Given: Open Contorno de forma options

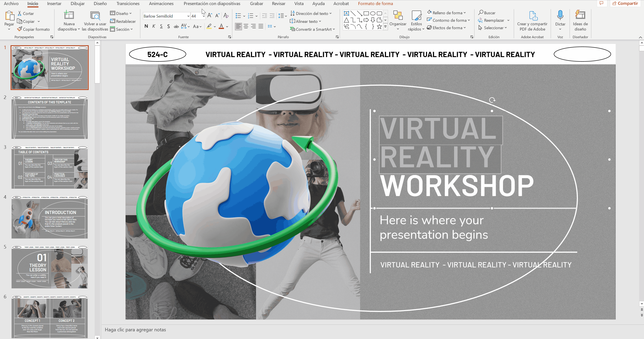Looking at the screenshot, I should (x=449, y=20).
